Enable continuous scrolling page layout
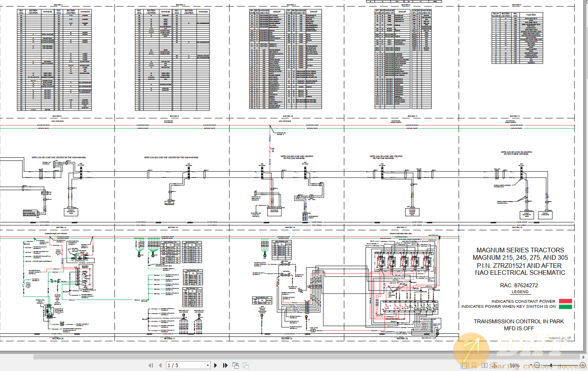The image size is (588, 371). pos(474,365)
